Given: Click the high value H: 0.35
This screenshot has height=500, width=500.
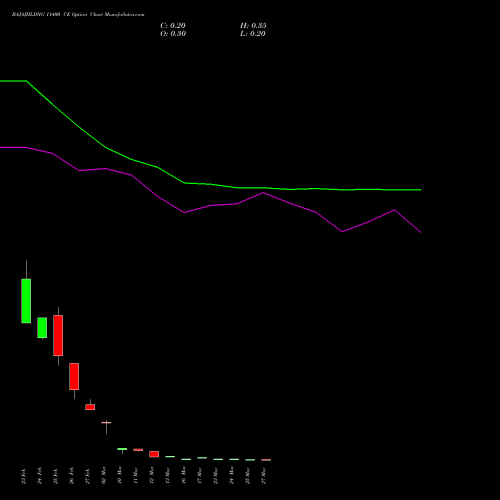Looking at the screenshot, I should 253,26.
